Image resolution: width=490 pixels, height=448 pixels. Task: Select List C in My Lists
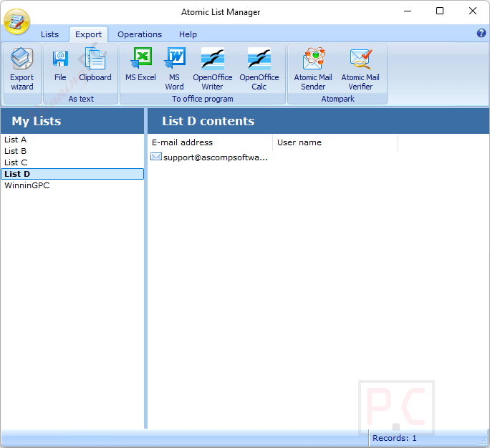(72, 162)
